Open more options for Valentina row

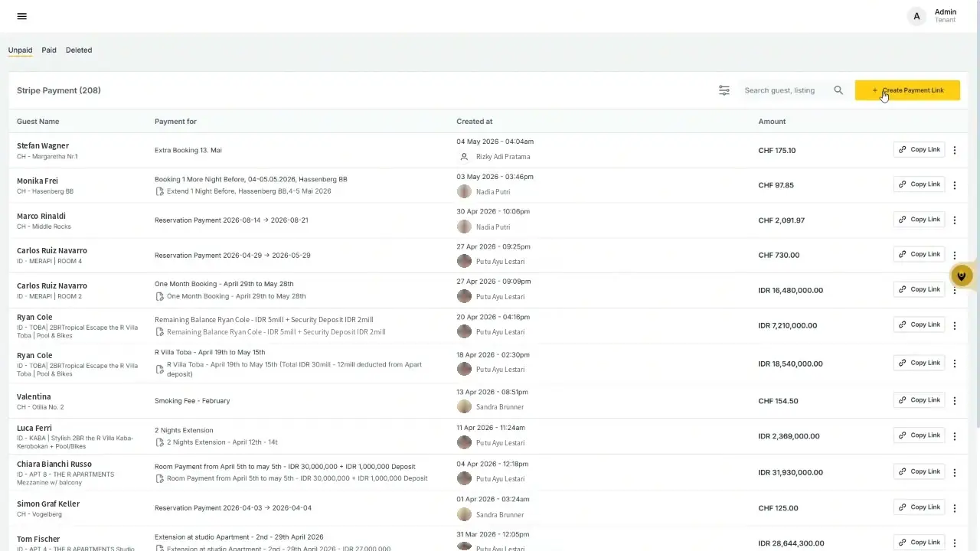[954, 401]
